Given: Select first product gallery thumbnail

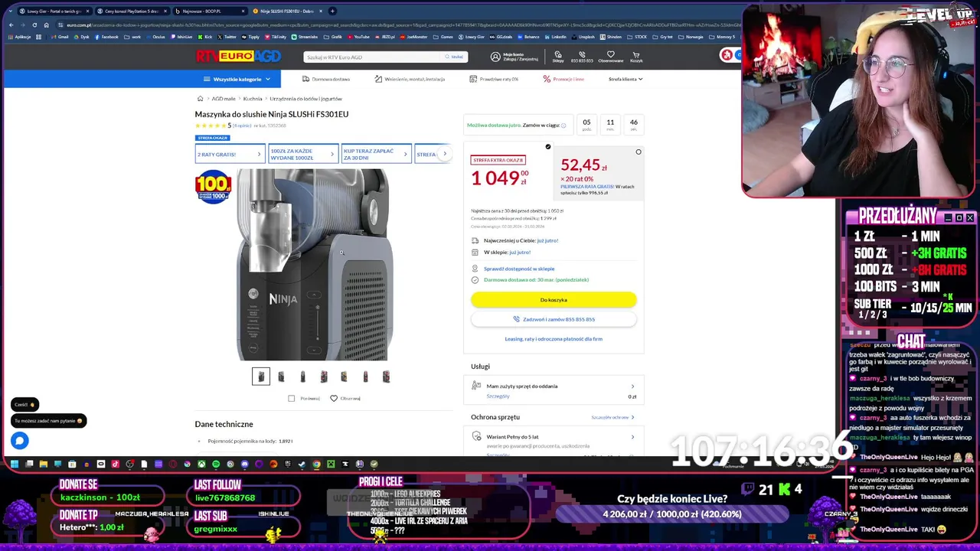Looking at the screenshot, I should click(x=261, y=377).
